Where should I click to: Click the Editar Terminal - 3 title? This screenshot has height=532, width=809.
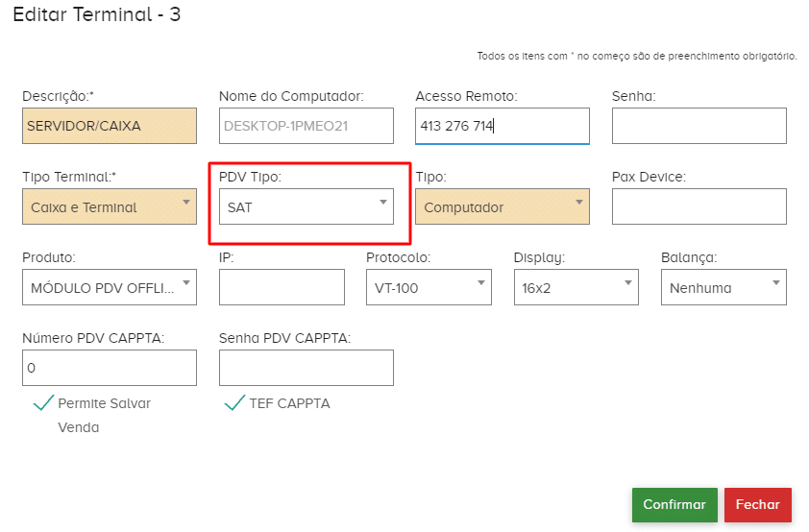coord(96,15)
